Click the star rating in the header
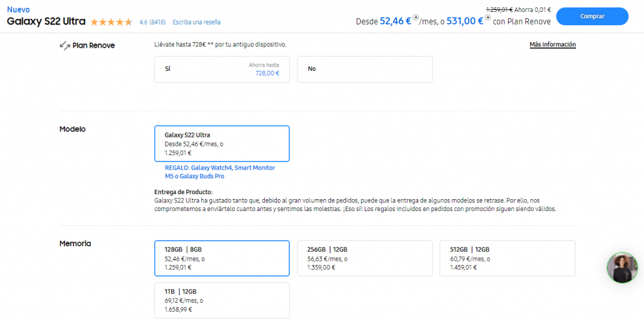This screenshot has width=644, height=321. [x=111, y=22]
